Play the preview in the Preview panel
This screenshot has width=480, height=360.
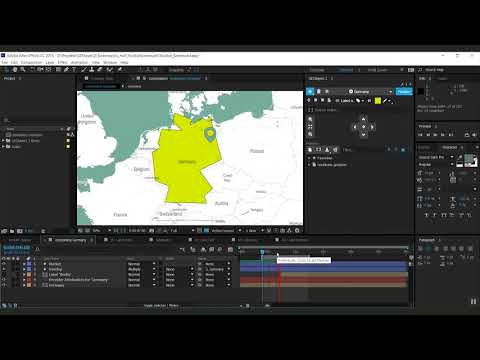[435, 135]
